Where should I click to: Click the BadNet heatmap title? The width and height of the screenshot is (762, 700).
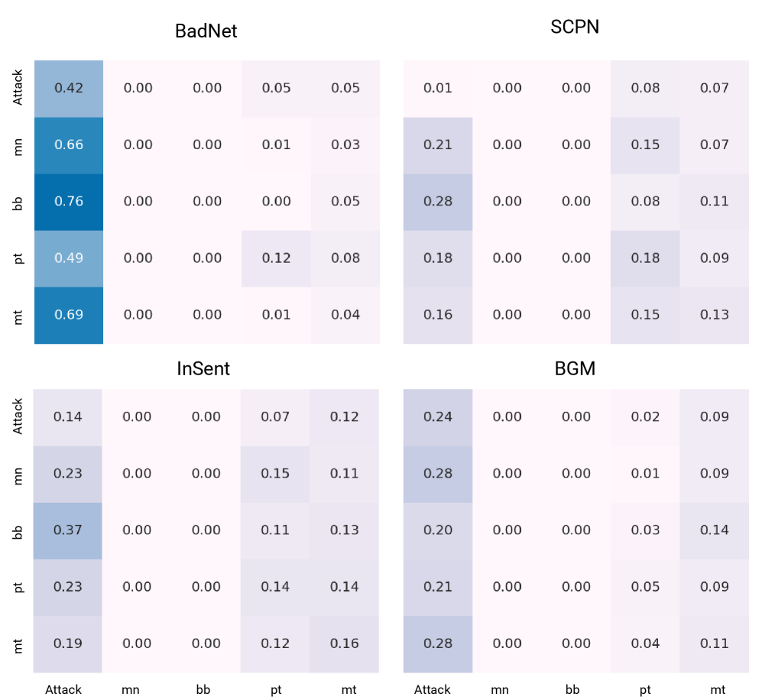tap(206, 31)
